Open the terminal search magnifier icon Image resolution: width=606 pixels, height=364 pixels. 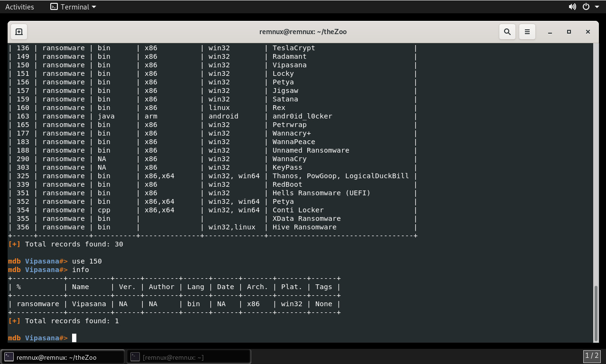(507, 32)
